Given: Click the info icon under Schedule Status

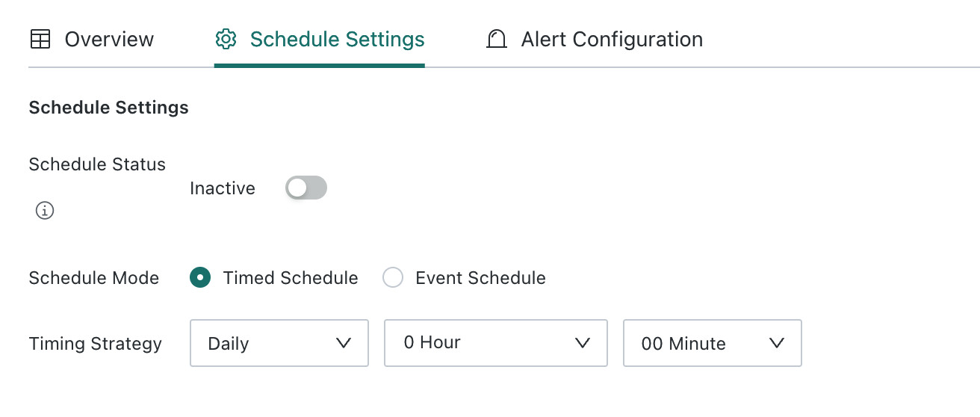Looking at the screenshot, I should tap(45, 211).
